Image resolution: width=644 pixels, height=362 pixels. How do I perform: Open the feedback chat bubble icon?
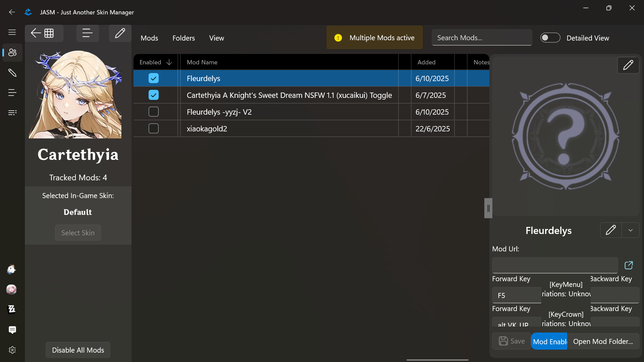pyautogui.click(x=12, y=330)
